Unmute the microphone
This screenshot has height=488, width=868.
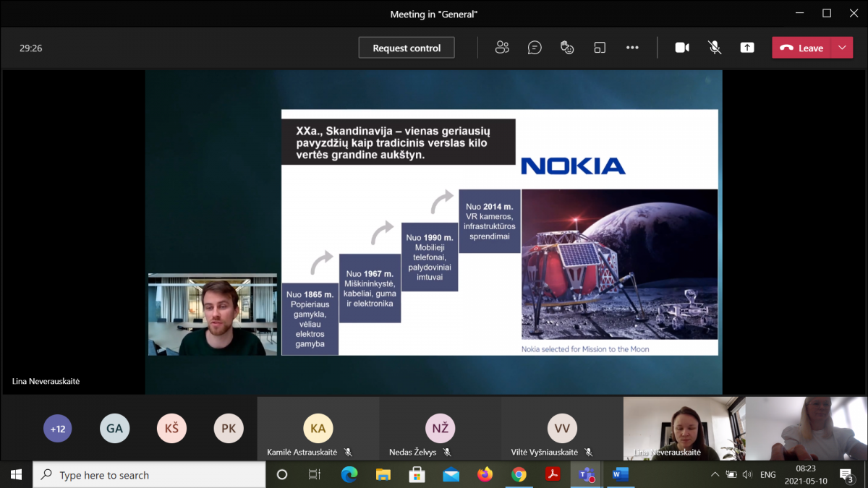pyautogui.click(x=715, y=48)
